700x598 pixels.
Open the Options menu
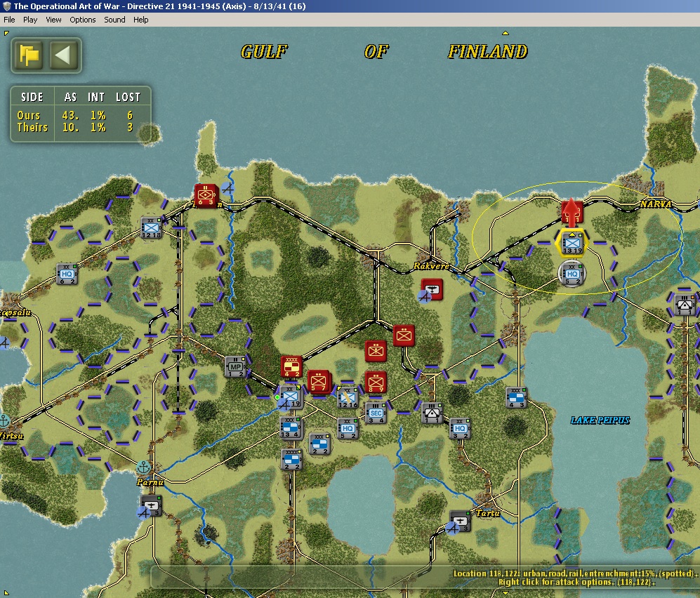tap(83, 20)
